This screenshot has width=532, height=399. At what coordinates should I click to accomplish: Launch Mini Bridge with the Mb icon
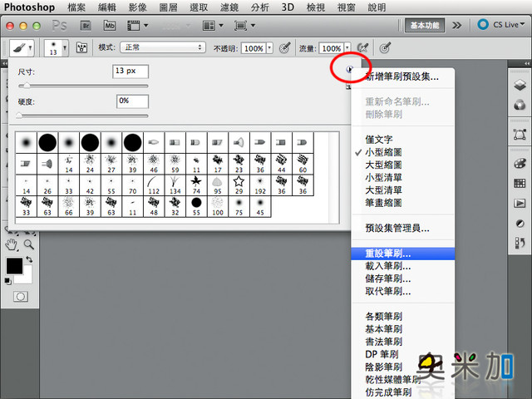[109, 26]
